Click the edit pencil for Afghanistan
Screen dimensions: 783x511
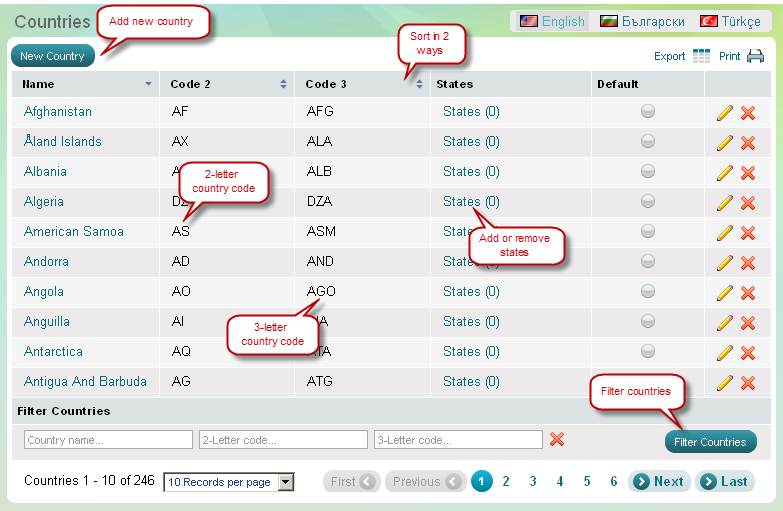coord(725,113)
